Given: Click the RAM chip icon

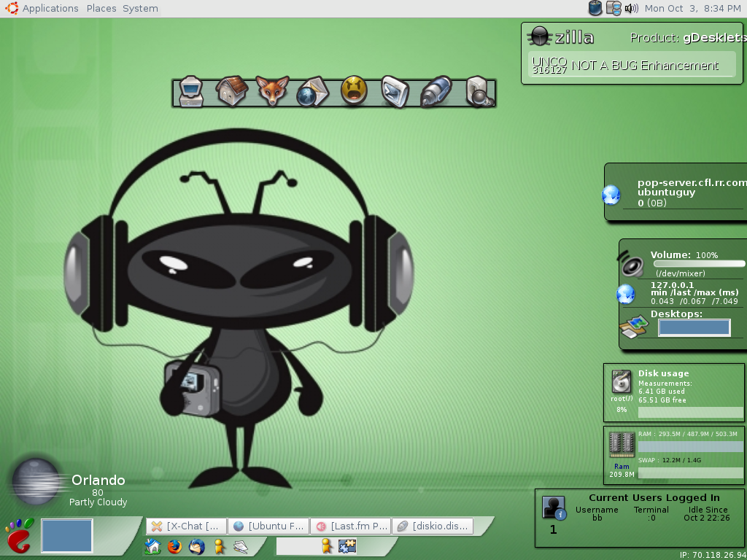Looking at the screenshot, I should coord(622,446).
